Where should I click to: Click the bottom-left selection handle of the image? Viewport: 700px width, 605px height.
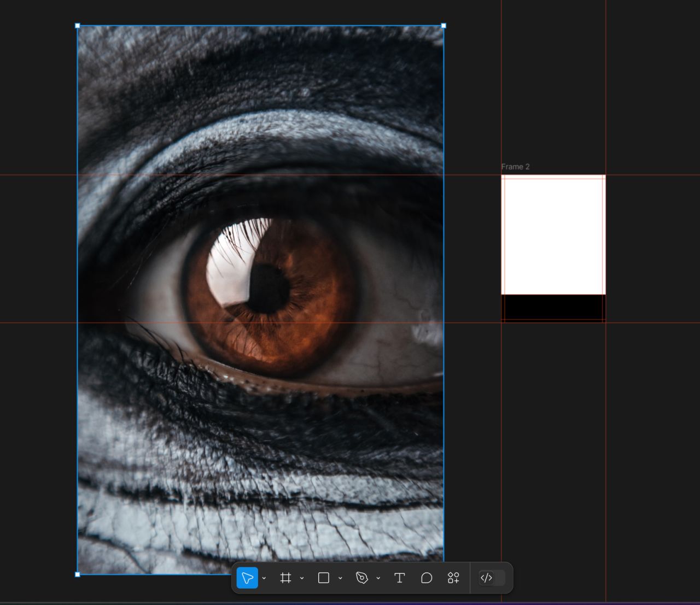pos(78,574)
